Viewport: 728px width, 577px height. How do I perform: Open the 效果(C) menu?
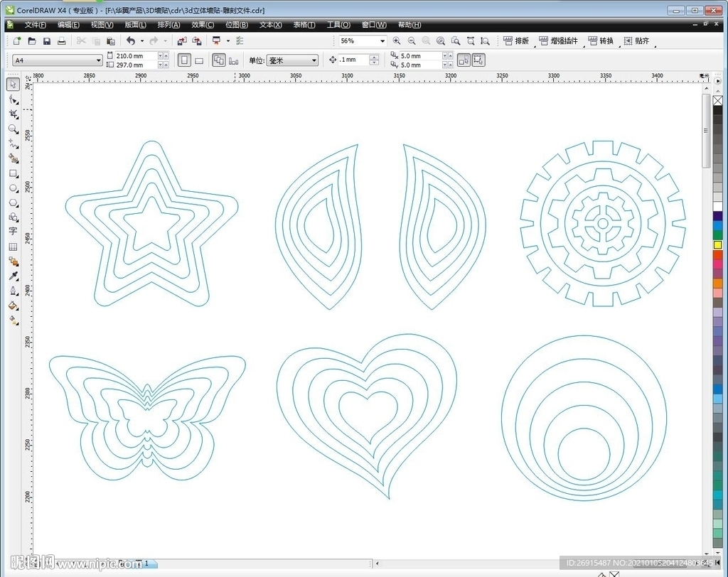pyautogui.click(x=203, y=25)
